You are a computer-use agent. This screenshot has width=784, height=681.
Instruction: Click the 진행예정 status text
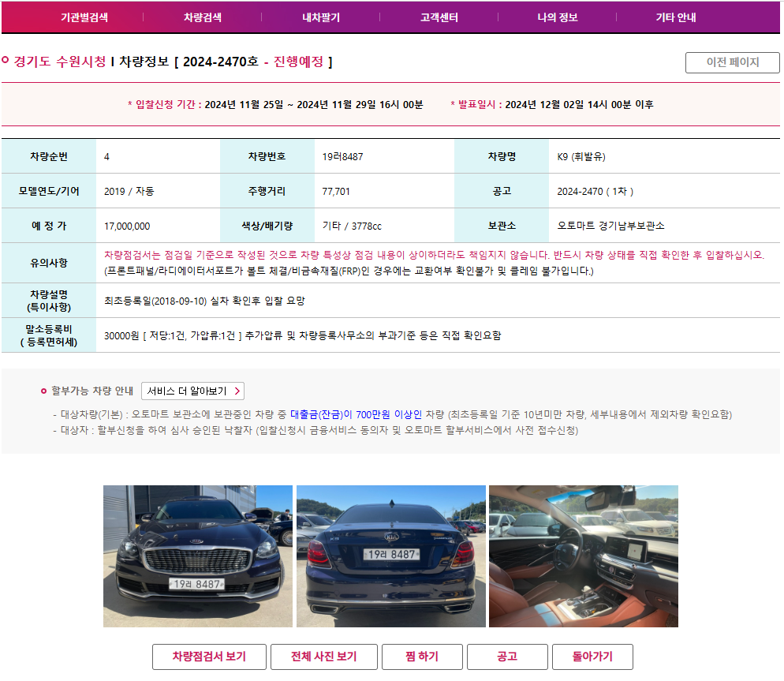pyautogui.click(x=298, y=62)
